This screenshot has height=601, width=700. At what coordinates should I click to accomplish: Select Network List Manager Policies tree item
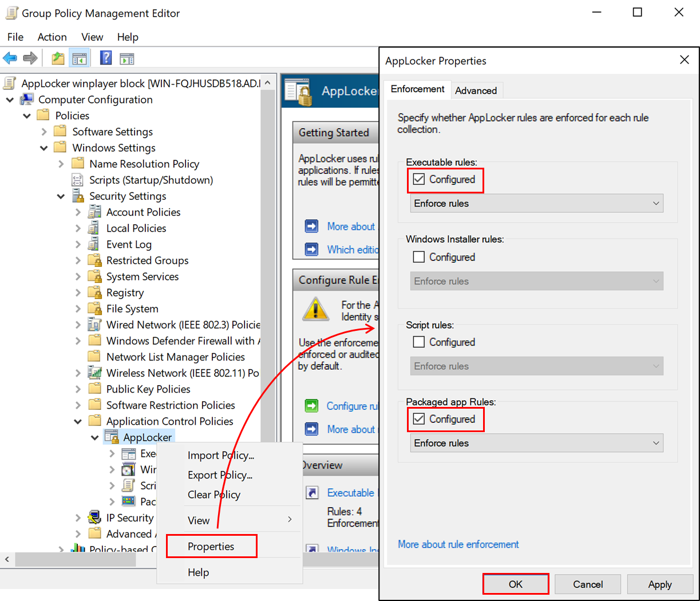176,357
